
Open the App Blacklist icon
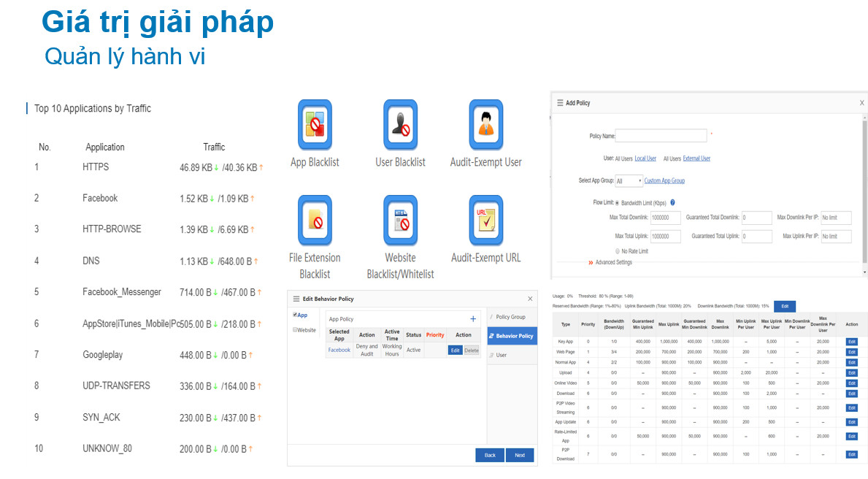click(x=315, y=125)
